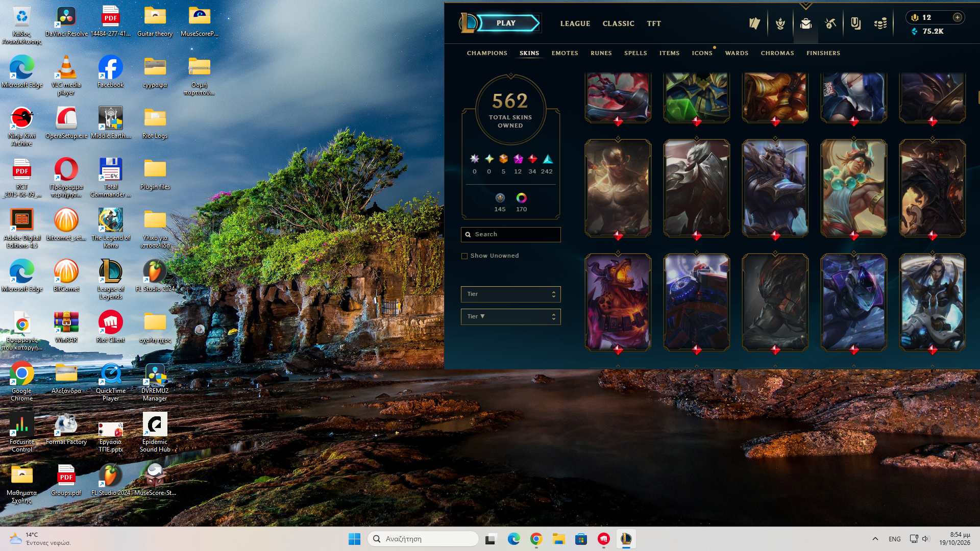Expand hidden system tray icons chevron

[x=875, y=539]
